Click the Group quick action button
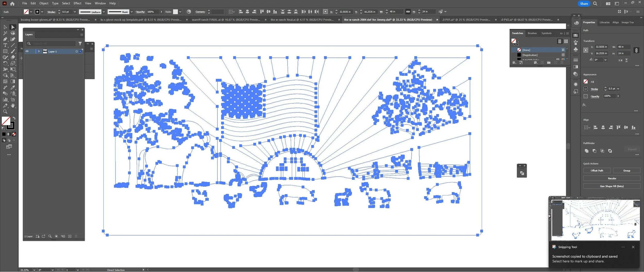This screenshot has height=272, width=644. [626, 171]
